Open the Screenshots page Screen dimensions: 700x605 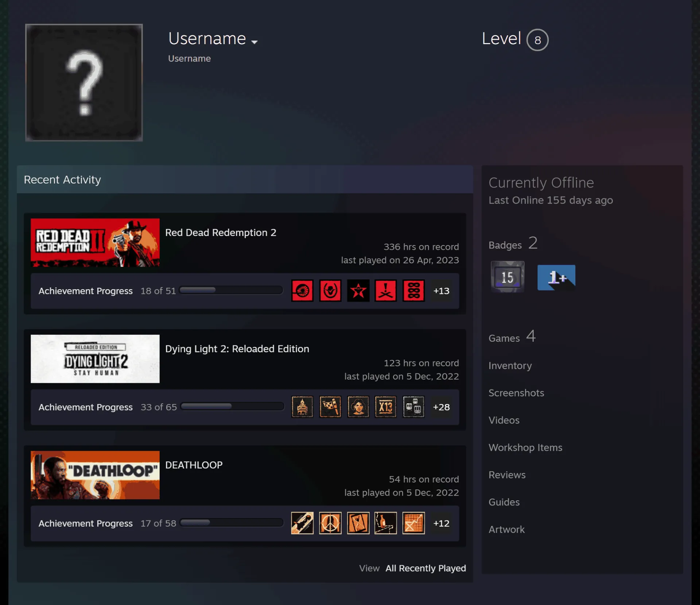tap(516, 393)
